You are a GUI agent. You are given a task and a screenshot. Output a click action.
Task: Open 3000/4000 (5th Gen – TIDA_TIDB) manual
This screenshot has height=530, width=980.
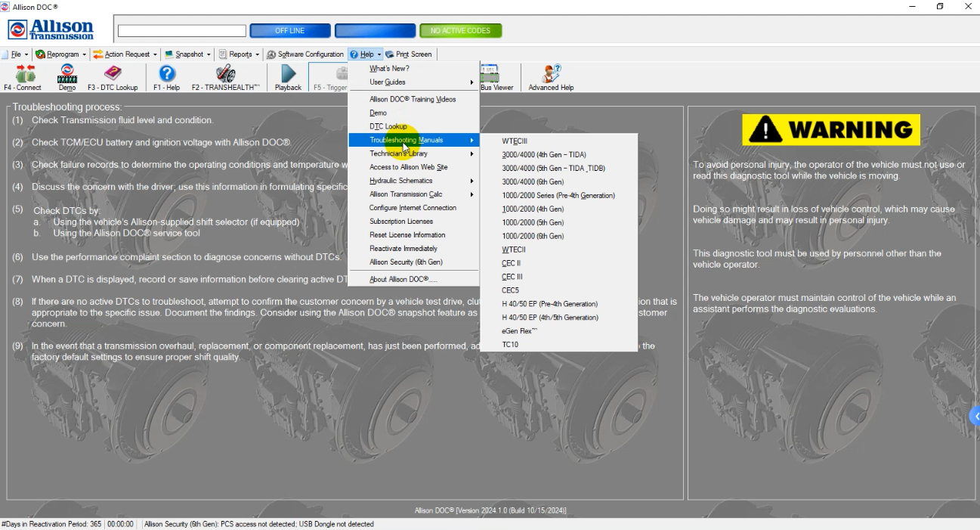click(x=559, y=169)
